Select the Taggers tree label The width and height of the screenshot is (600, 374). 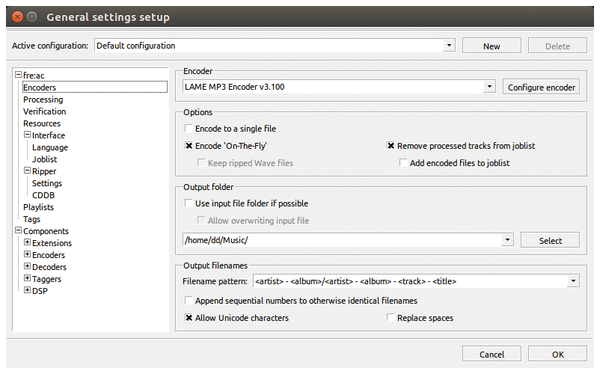click(x=46, y=279)
